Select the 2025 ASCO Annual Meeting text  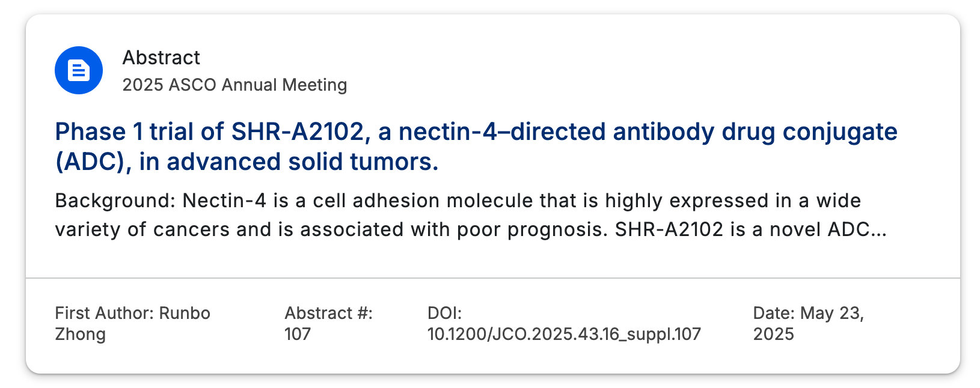(234, 85)
